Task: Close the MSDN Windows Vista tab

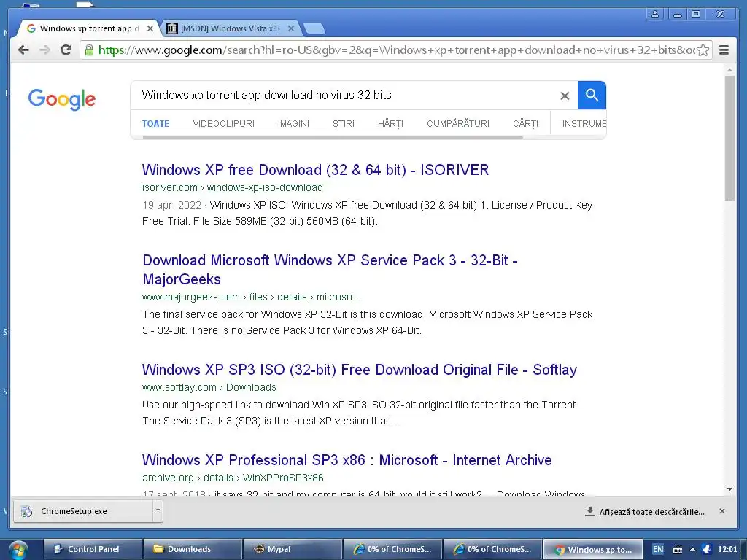Action: pyautogui.click(x=291, y=28)
